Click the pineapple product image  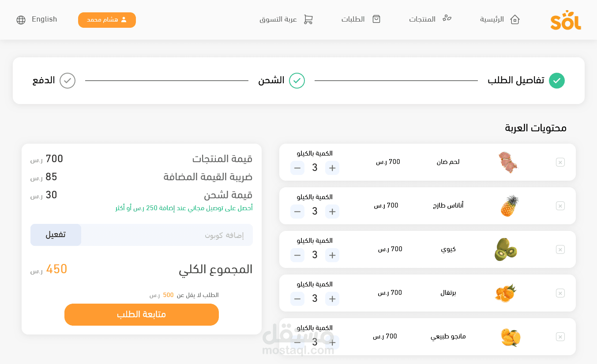[x=509, y=206]
